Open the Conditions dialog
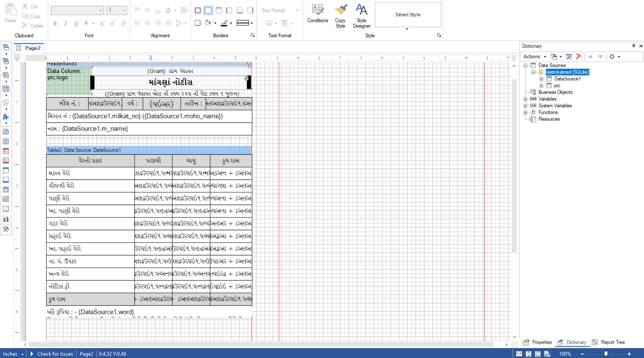The image size is (644, 358). (x=317, y=15)
